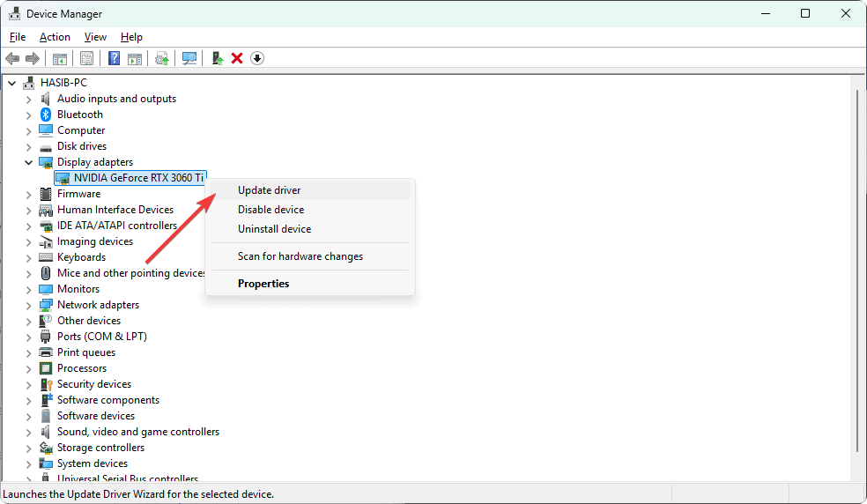This screenshot has width=867, height=504.
Task: Select the Computer tree item
Action: (x=81, y=130)
